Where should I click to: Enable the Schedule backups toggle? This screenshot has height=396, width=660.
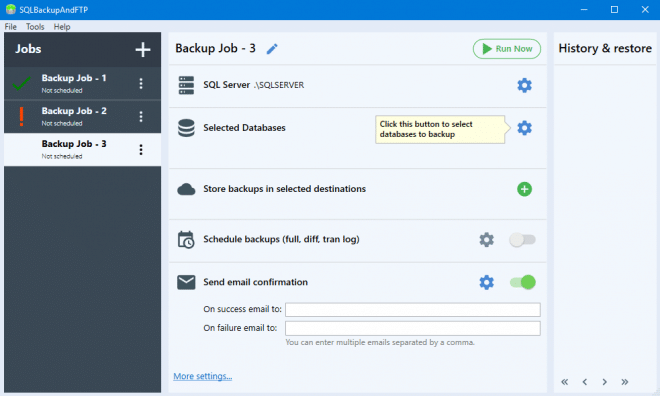click(522, 239)
